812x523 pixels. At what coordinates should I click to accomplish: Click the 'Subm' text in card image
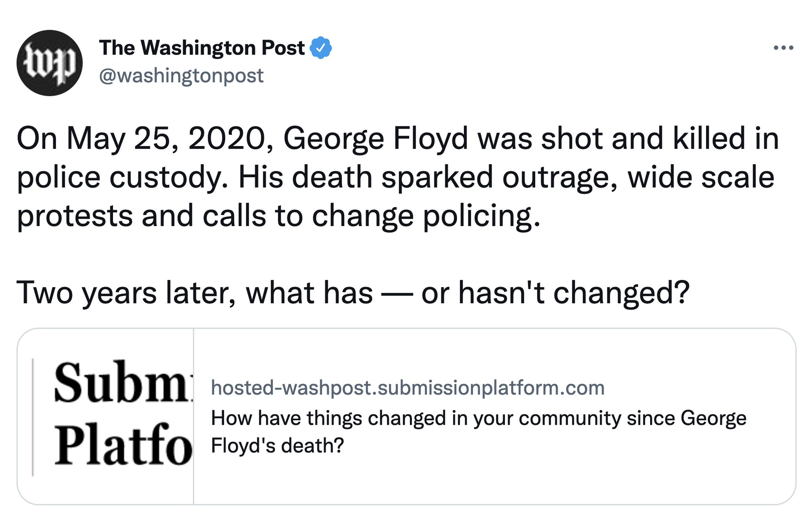click(x=123, y=381)
